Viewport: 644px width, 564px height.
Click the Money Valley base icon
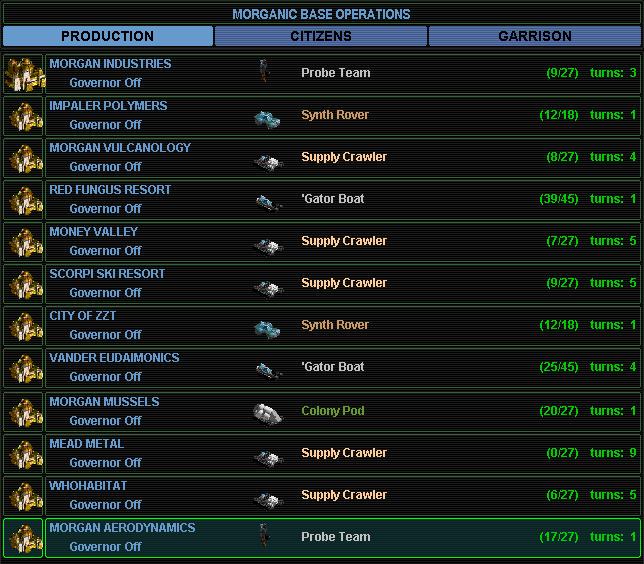coord(23,242)
